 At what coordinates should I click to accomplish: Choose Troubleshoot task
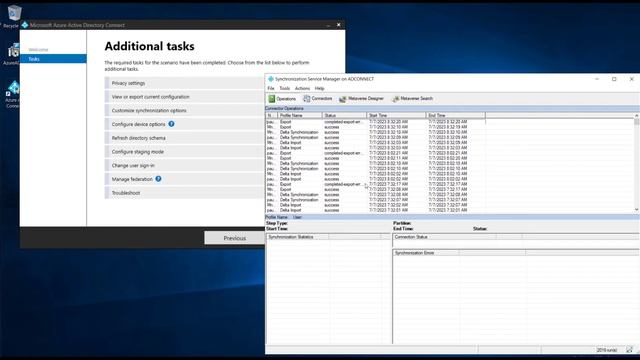pos(185,193)
